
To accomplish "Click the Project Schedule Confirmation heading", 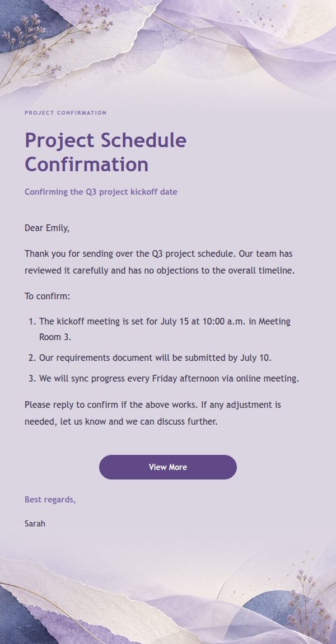I will pos(106,152).
